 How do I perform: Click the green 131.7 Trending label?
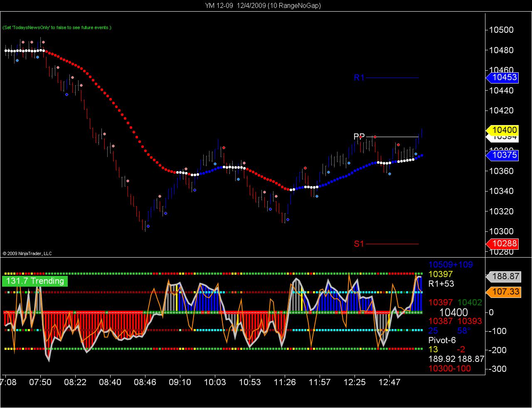[x=35, y=281]
